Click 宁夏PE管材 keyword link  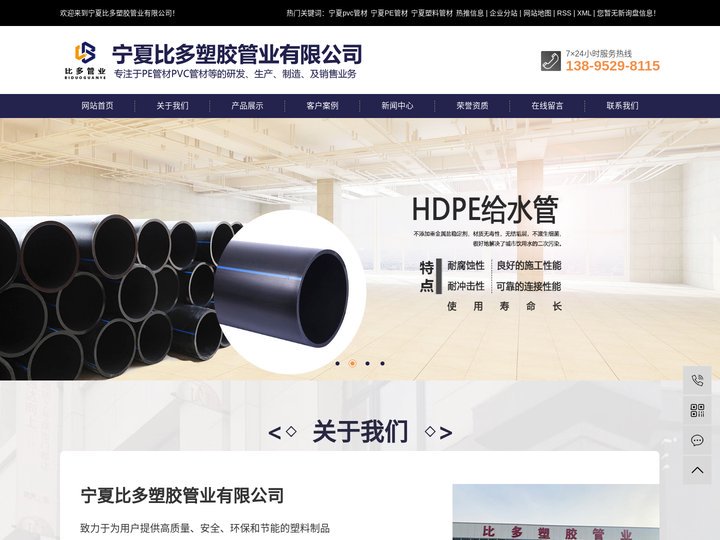coord(389,13)
